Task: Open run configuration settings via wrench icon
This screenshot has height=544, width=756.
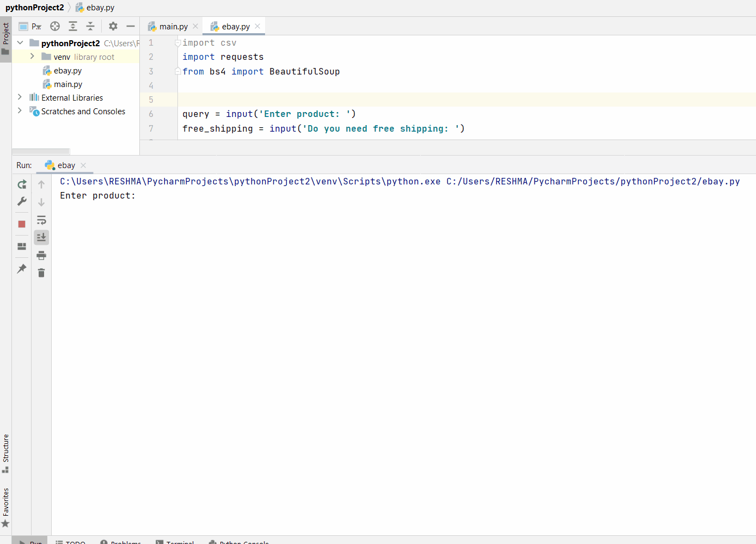Action: (x=21, y=201)
